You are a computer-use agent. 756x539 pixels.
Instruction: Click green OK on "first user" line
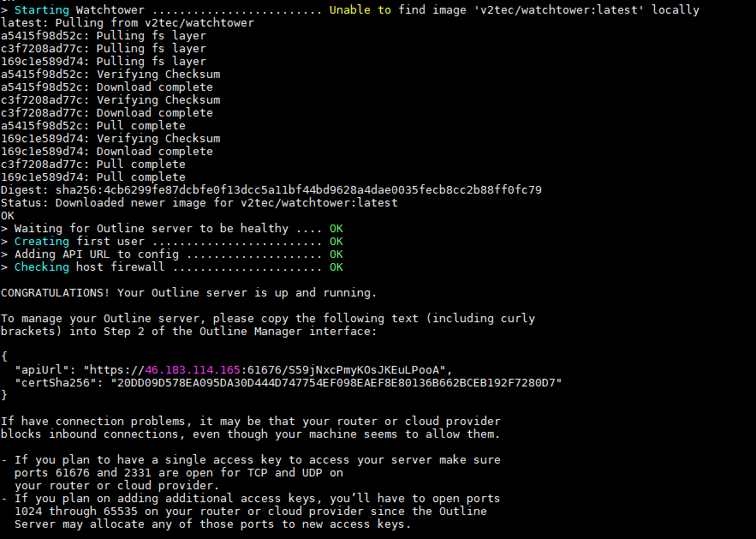pos(336,242)
